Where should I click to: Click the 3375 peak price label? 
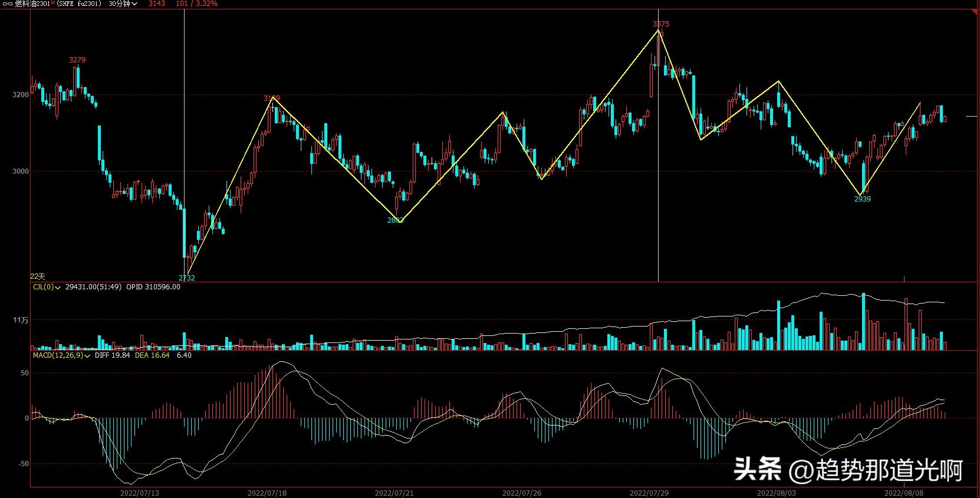tap(661, 24)
